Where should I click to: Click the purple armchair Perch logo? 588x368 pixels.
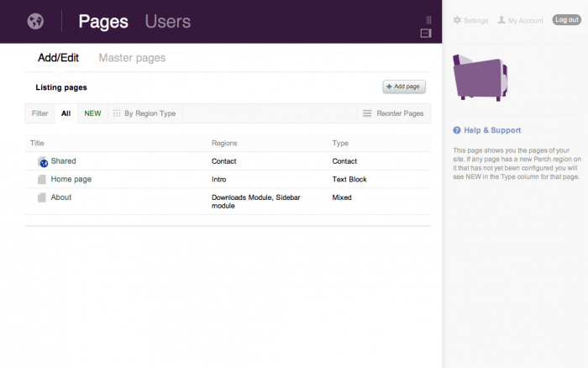480,77
